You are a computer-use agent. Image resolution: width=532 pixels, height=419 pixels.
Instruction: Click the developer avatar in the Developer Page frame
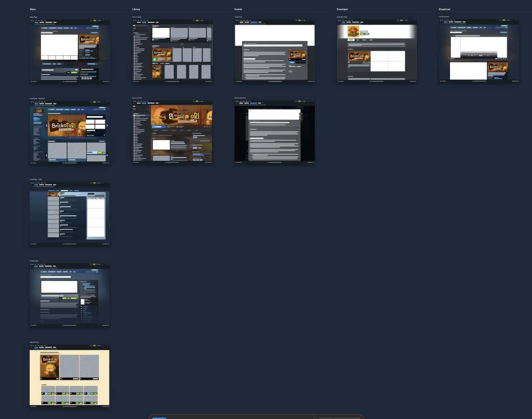coord(353,32)
